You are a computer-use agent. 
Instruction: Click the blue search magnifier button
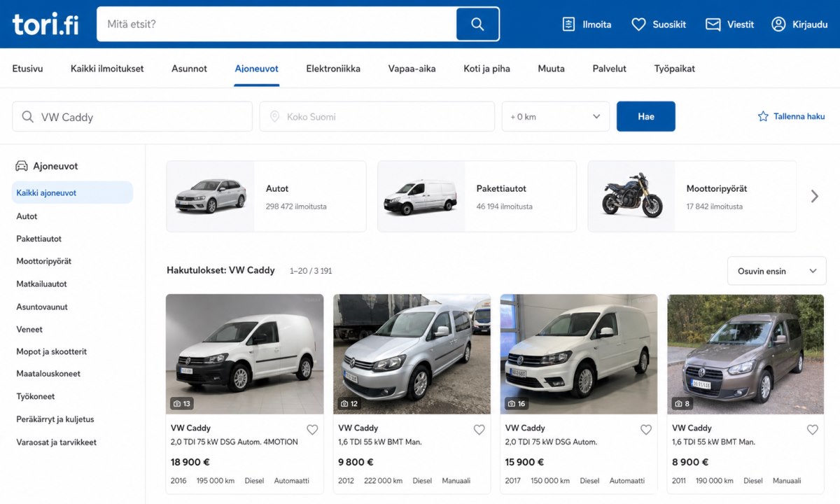click(477, 24)
